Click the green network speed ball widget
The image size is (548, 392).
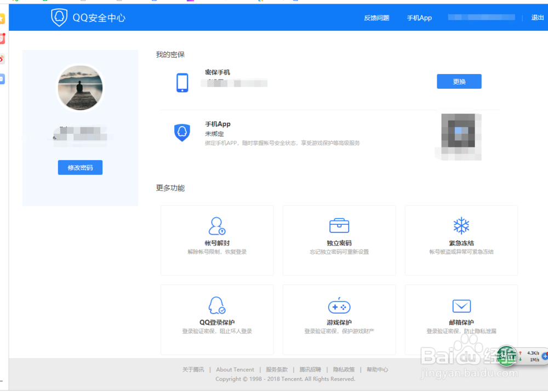coord(507,356)
